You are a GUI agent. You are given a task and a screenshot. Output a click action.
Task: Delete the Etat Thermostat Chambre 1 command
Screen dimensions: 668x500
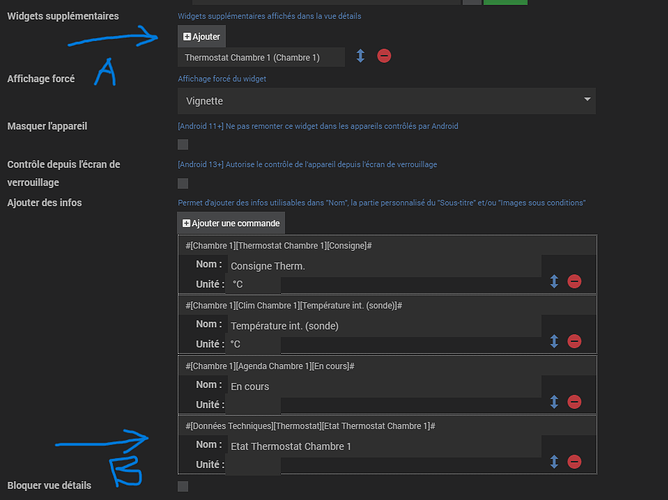tap(574, 461)
